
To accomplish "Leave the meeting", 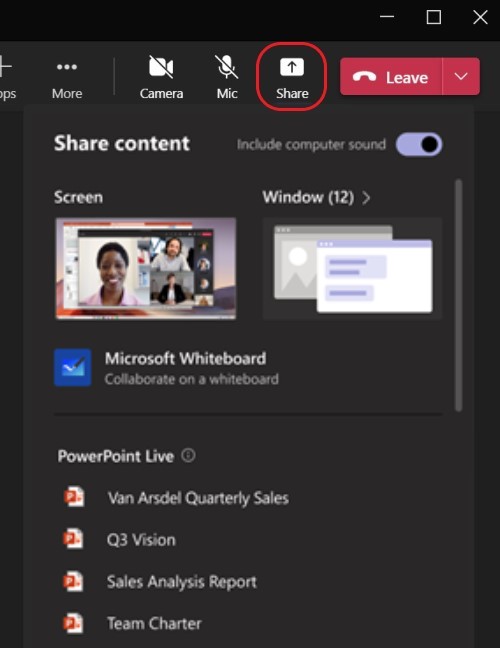I will [x=391, y=77].
